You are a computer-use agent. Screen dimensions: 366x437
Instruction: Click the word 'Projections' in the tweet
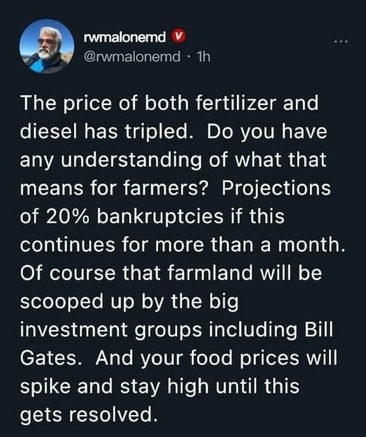pos(276,189)
